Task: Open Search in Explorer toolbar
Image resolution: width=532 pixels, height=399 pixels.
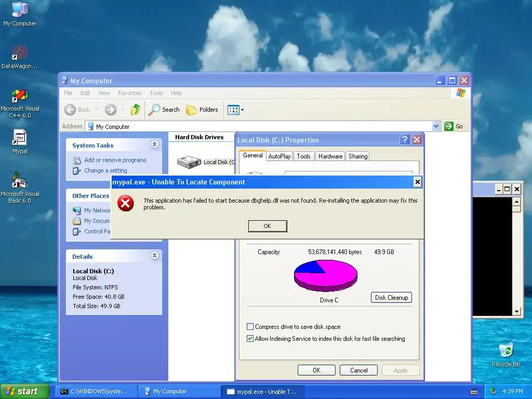Action: coord(164,110)
